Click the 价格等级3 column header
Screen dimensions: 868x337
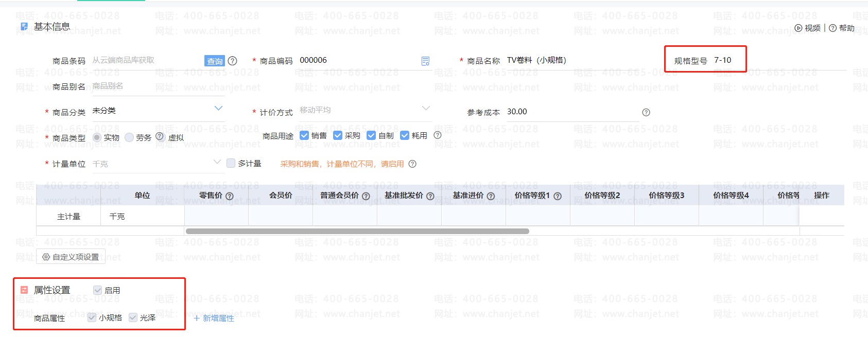[667, 196]
